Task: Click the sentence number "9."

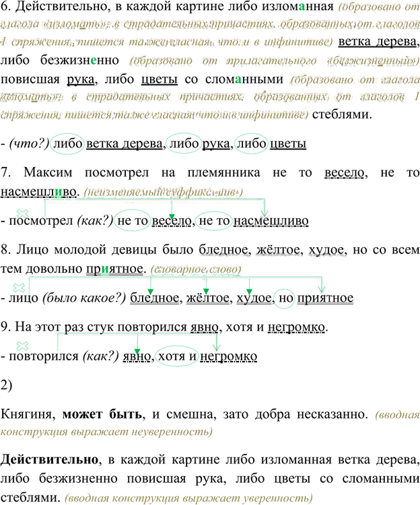Action: coord(6,327)
